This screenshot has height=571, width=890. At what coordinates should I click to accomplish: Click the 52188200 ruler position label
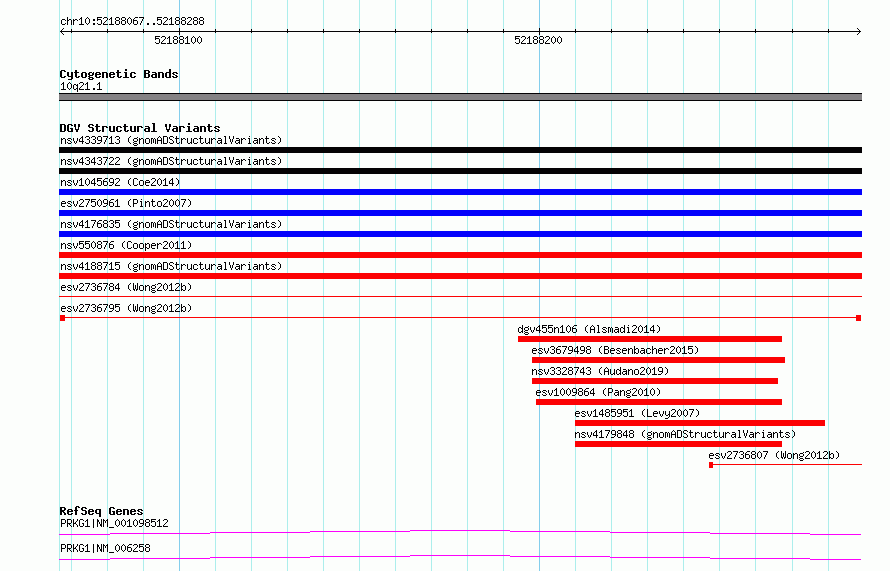point(538,40)
